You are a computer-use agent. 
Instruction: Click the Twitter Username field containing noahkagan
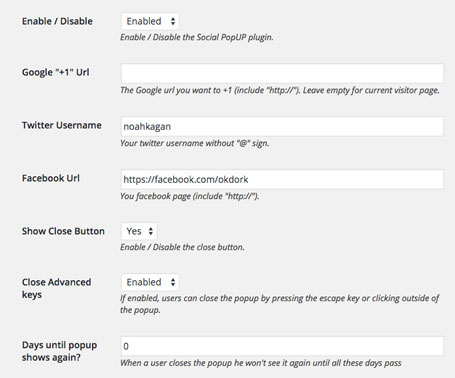pos(282,126)
